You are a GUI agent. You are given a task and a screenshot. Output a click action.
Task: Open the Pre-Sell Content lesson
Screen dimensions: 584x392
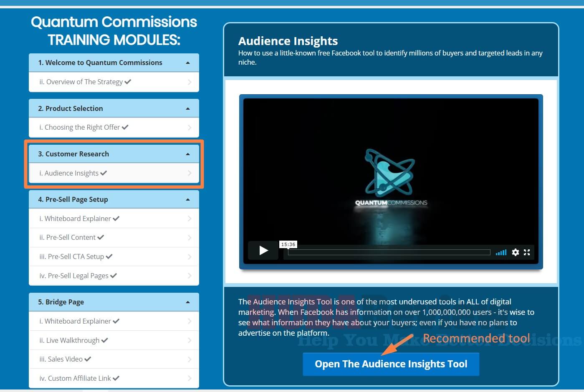(114, 238)
